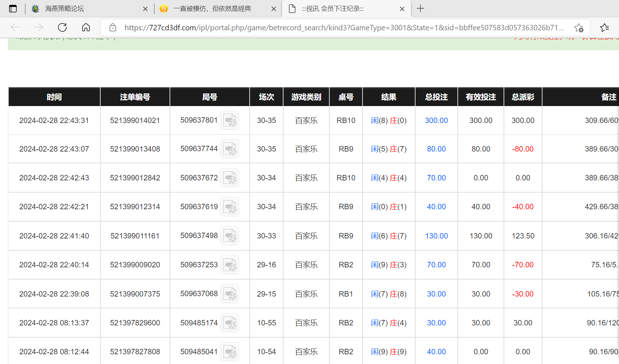Open the tab actions menu icon
The height and width of the screenshot is (364, 619).
(x=13, y=9)
